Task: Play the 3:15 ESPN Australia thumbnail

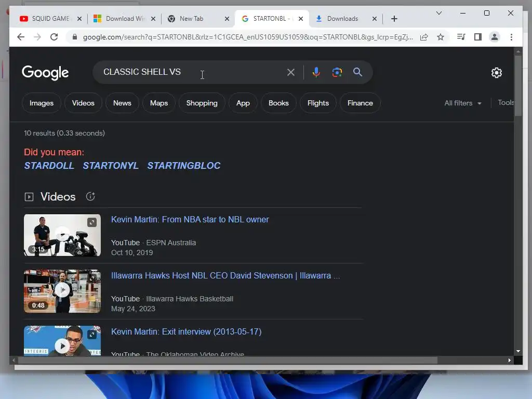Action: point(62,235)
